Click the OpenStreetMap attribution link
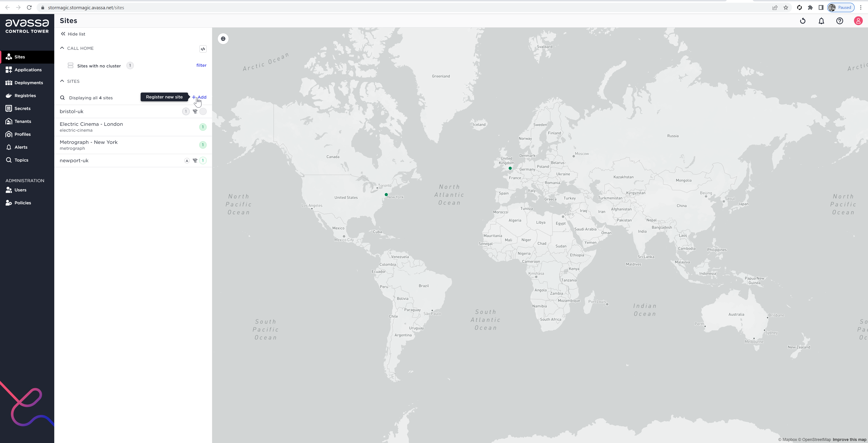868x443 pixels. point(814,440)
